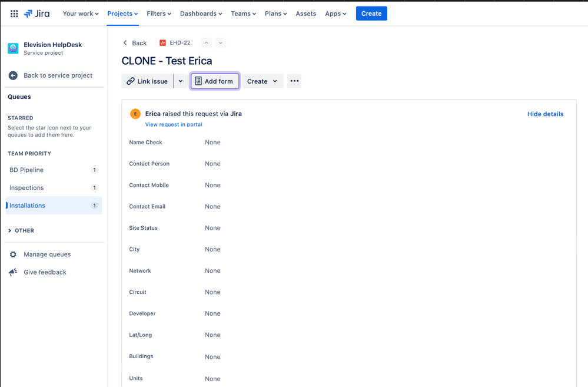Open the more actions ellipsis menu
Viewport: 588px width, 387px height.
coord(294,81)
